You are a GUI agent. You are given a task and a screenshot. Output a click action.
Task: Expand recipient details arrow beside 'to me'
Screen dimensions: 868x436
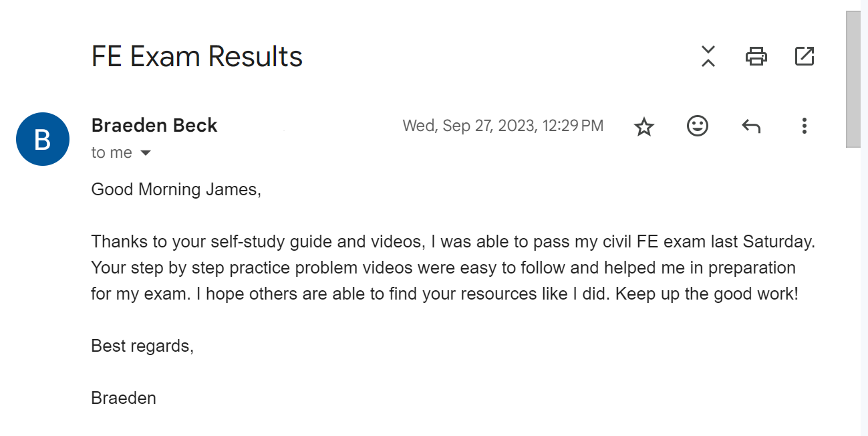pos(146,153)
